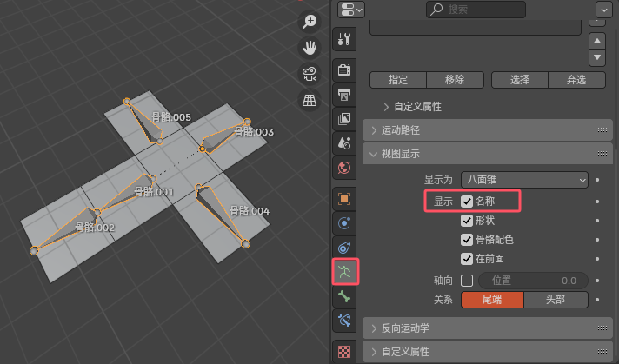Open the properties editor display mode dropdown

[351, 10]
